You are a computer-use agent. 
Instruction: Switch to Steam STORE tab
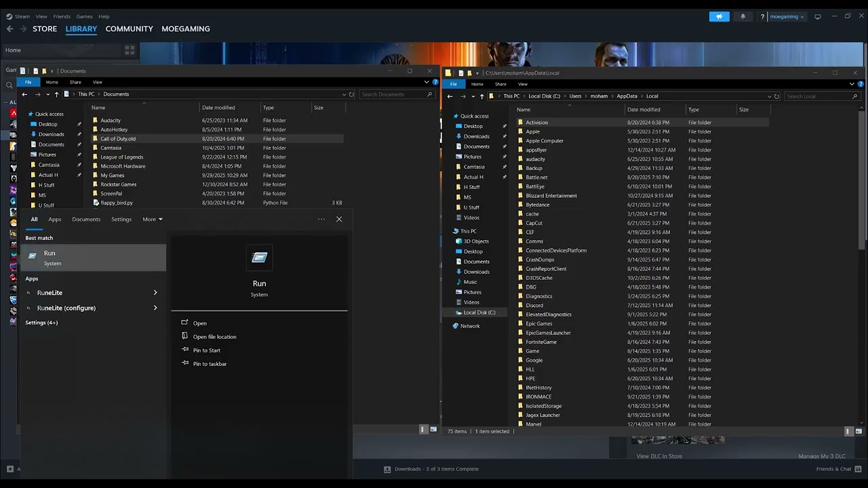pos(45,29)
